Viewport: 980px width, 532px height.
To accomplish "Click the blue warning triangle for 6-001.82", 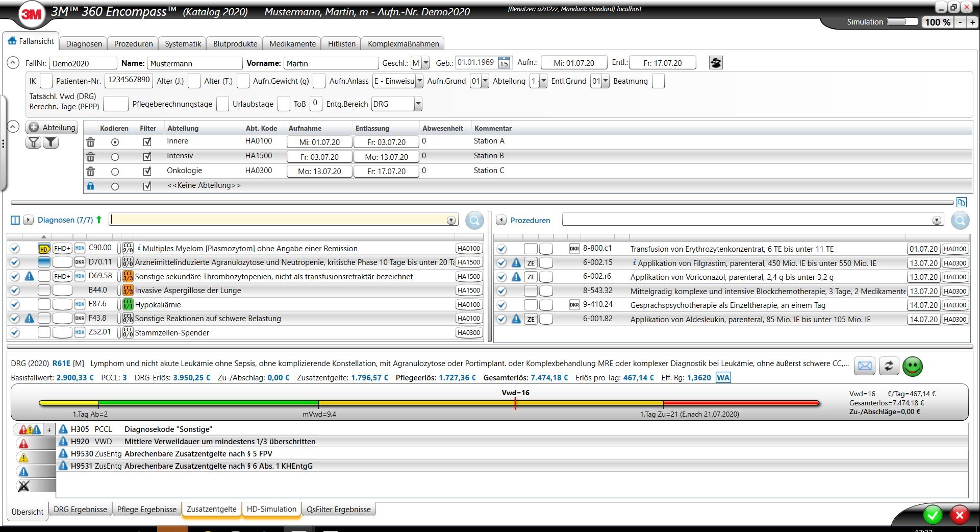I will click(x=516, y=319).
